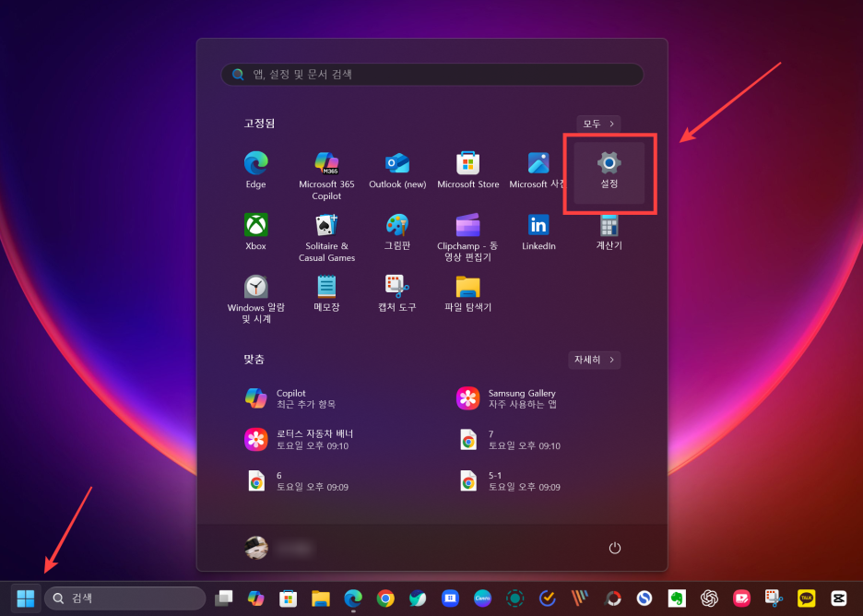863x616 pixels.
Task: Open 그림판 (Paint) app
Action: (397, 231)
